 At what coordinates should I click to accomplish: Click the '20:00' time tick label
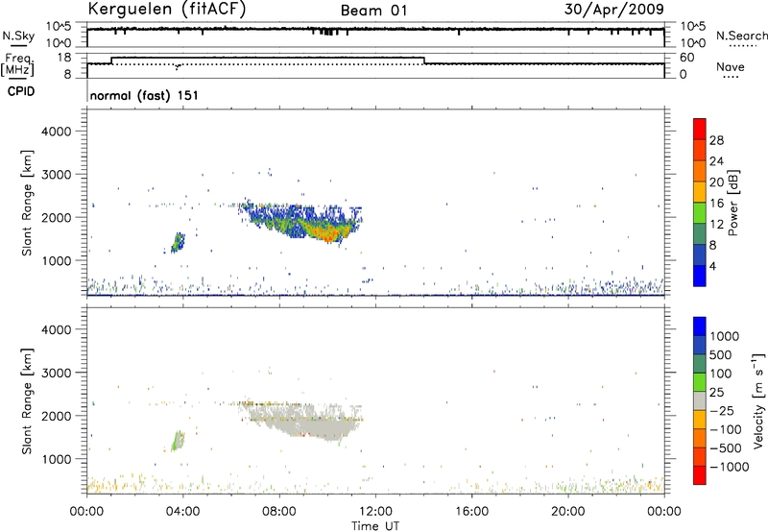568,512
